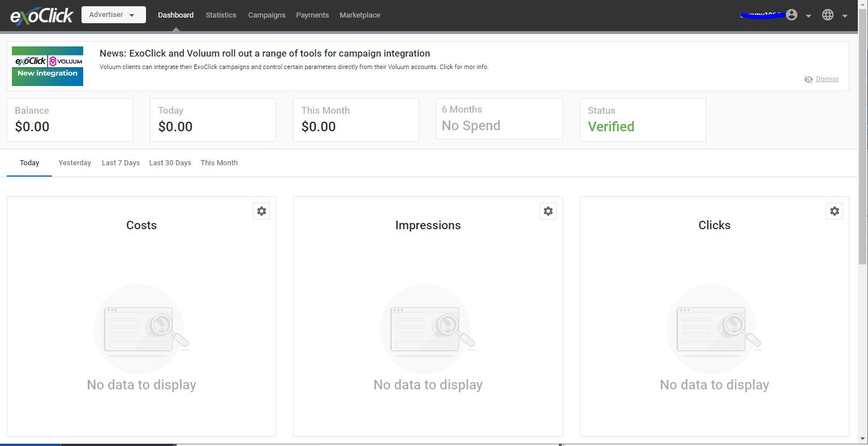Expand the language selector arrow
868x446 pixels.
coord(845,16)
